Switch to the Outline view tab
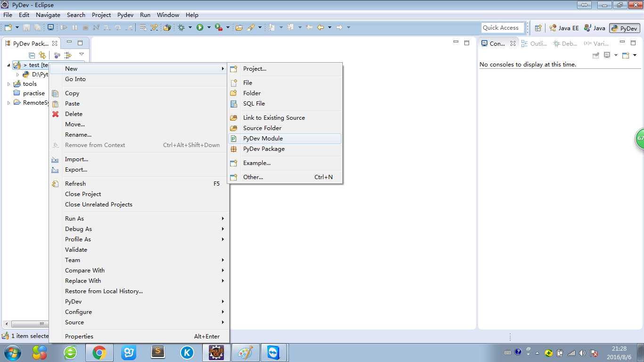This screenshot has width=644, height=362. point(535,43)
